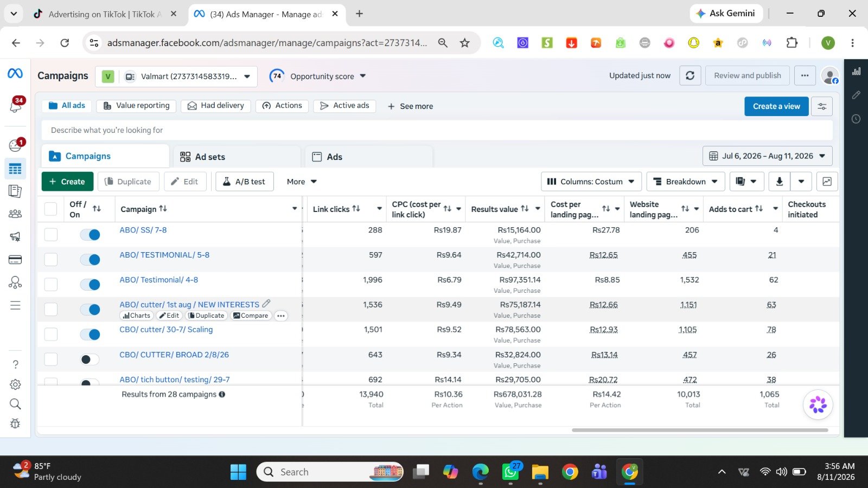Click Charts under NEW INTERESTS campaign

coord(136,316)
